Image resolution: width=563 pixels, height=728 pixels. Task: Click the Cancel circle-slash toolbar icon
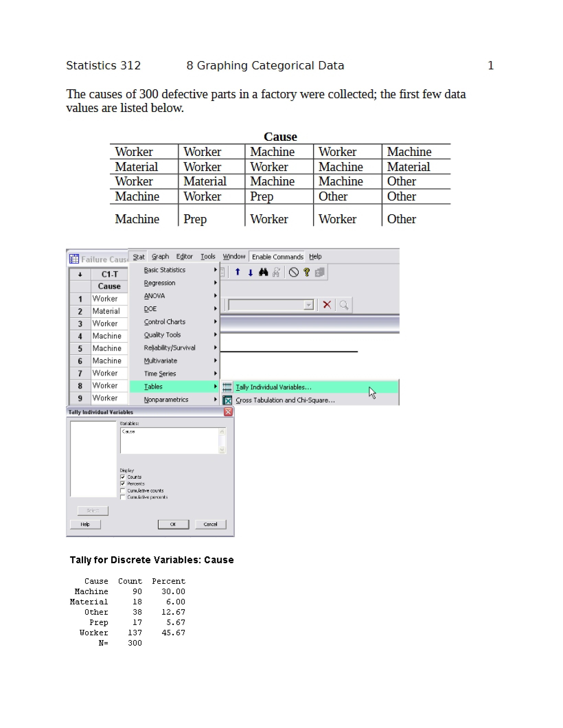click(294, 272)
